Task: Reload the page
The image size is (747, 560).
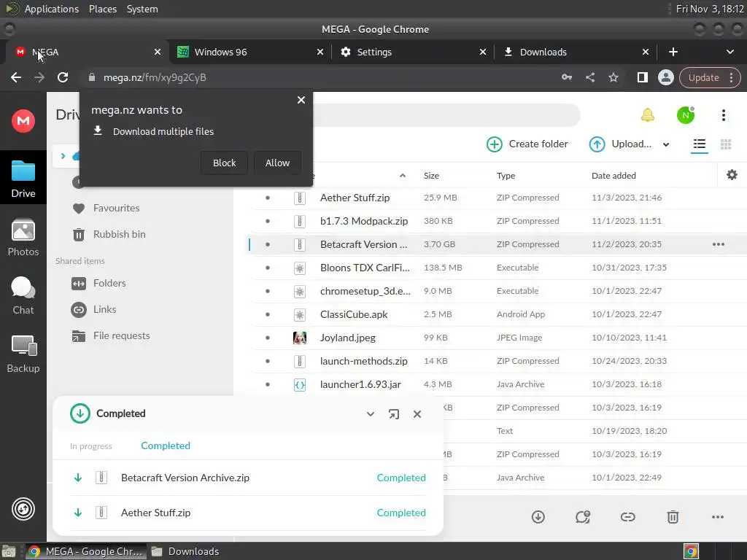Action: coord(63,77)
